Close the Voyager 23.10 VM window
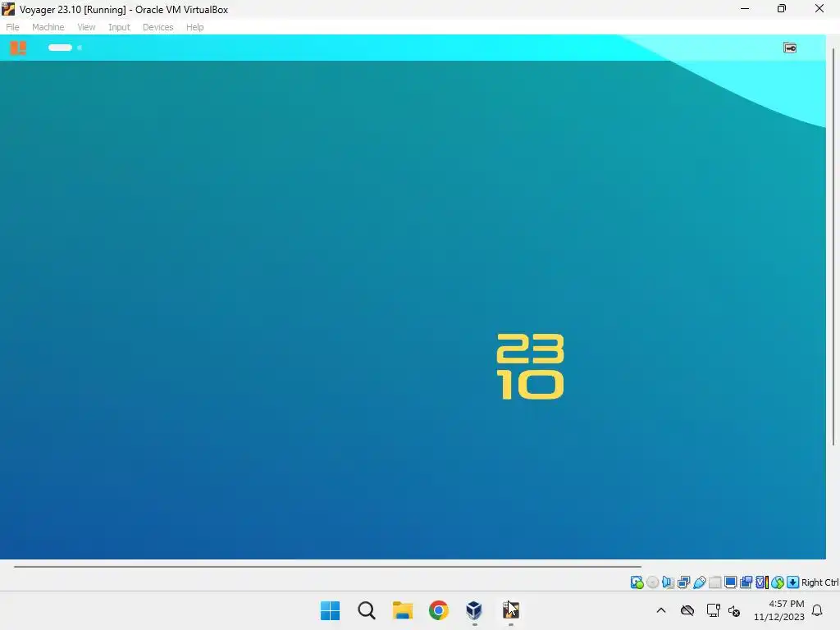This screenshot has height=630, width=840. coord(819,8)
